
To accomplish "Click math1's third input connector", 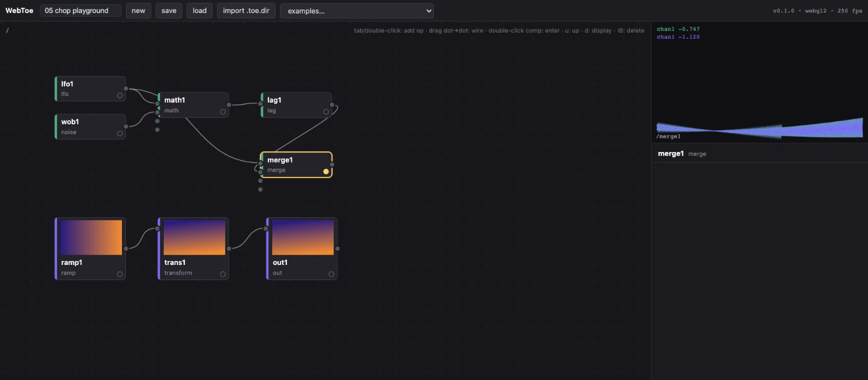I will pyautogui.click(x=157, y=121).
